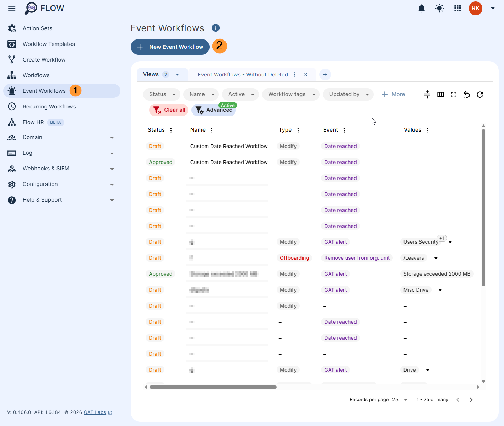Open the GAT Labs link in the footer

[95, 412]
